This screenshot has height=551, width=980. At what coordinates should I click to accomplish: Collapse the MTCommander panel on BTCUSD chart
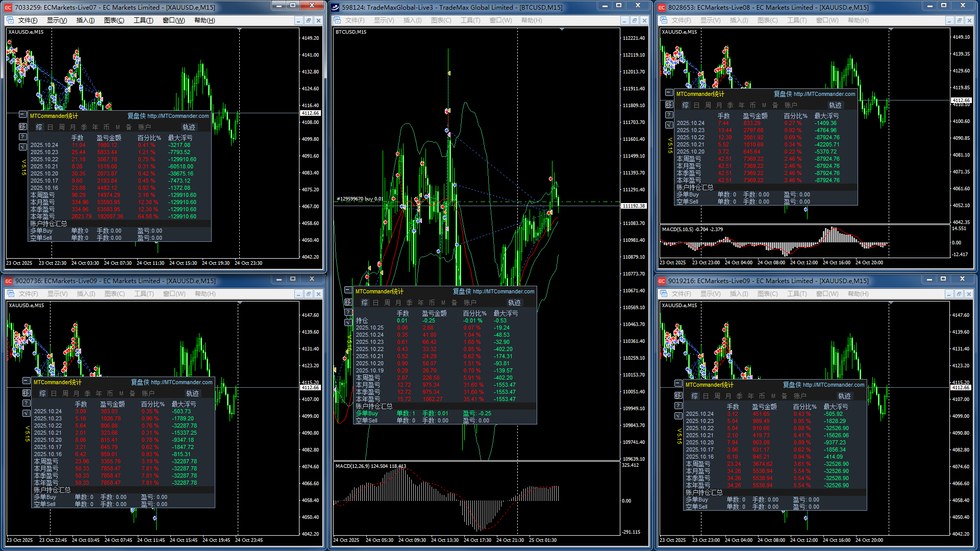coord(348,290)
